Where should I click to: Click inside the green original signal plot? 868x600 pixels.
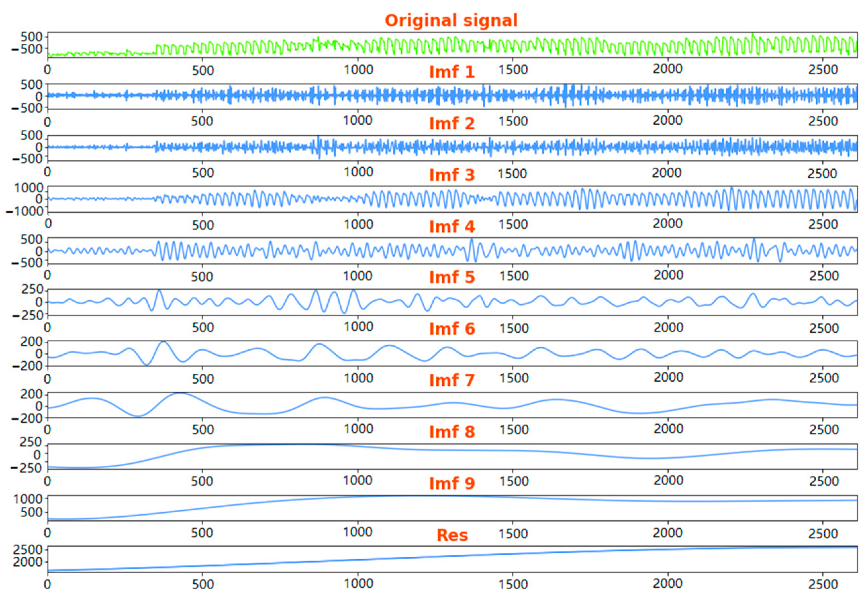(x=452, y=45)
